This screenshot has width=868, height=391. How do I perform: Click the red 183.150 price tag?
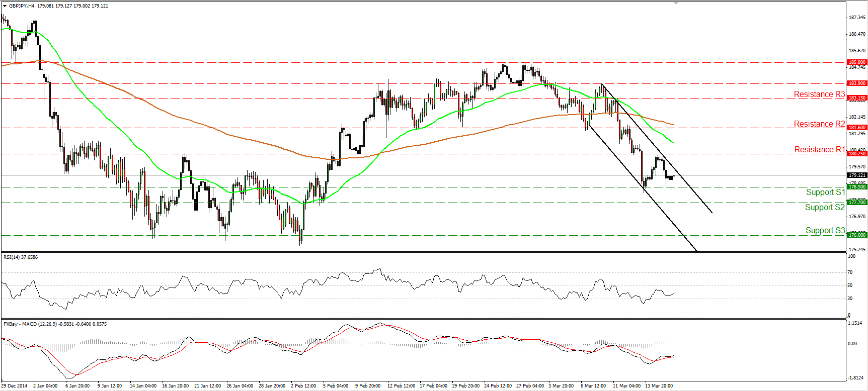point(857,98)
